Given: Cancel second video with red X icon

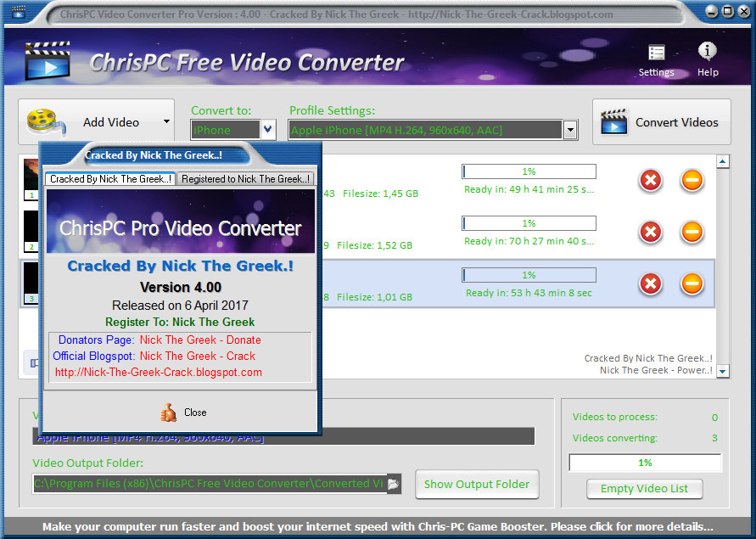Looking at the screenshot, I should click(651, 232).
